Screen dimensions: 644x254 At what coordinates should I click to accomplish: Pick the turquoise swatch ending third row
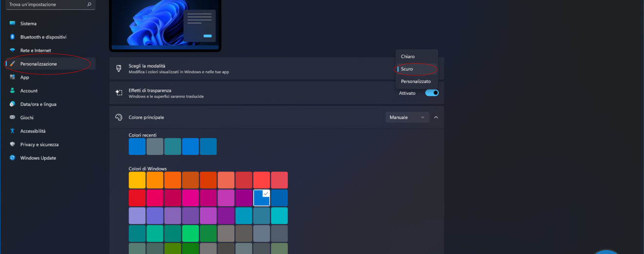click(280, 215)
